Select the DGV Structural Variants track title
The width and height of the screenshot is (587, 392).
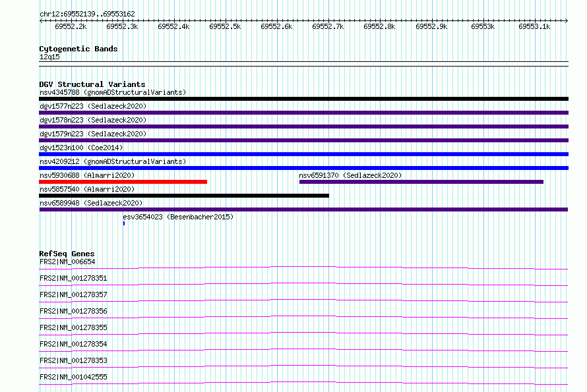pos(92,84)
